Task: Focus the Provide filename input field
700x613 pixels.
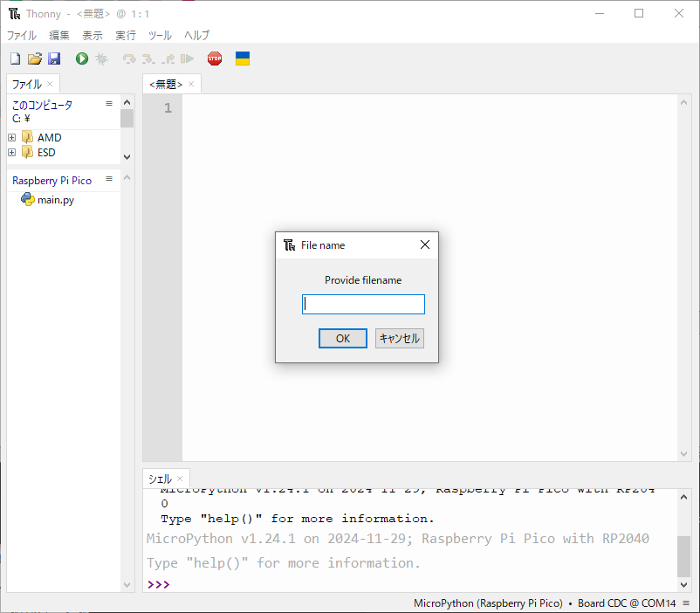Action: [x=363, y=304]
